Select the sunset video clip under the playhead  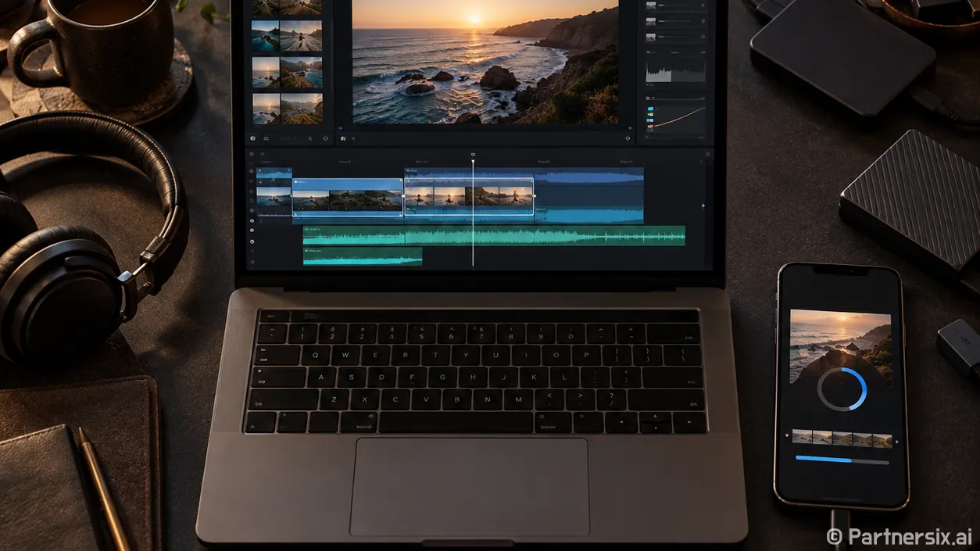[469, 196]
